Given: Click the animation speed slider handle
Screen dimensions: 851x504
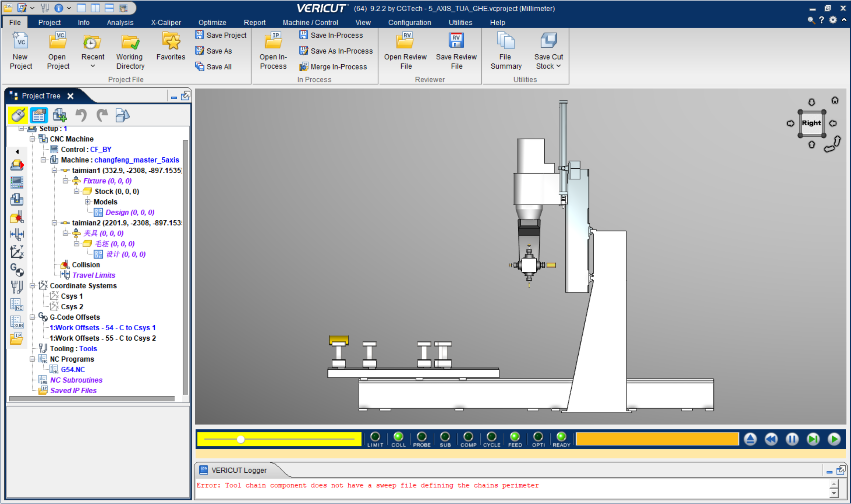Looking at the screenshot, I should tap(241, 439).
